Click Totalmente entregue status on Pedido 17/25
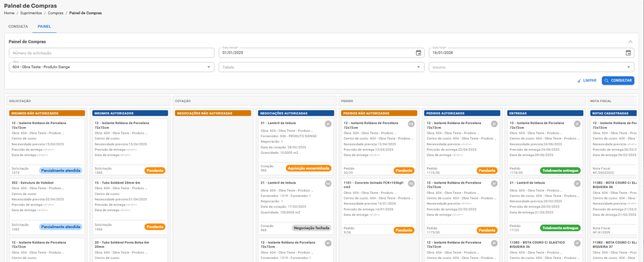The width and height of the screenshot is (644, 262). 560,227
